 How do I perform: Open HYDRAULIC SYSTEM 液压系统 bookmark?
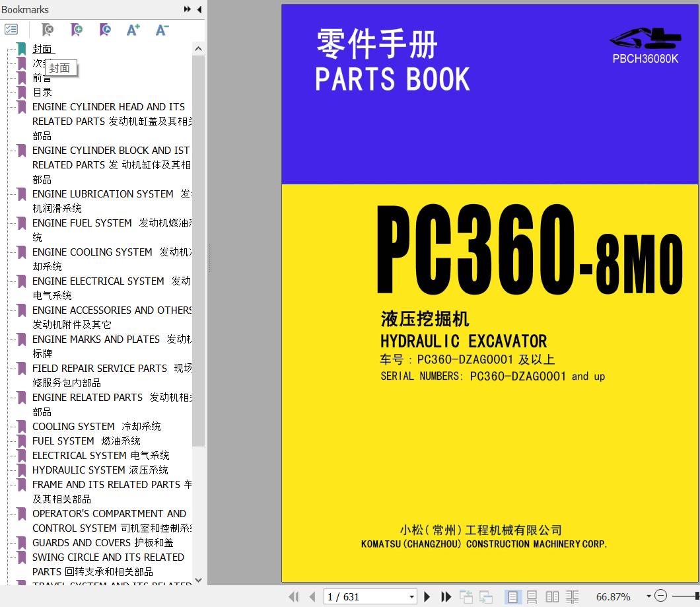pyautogui.click(x=100, y=470)
